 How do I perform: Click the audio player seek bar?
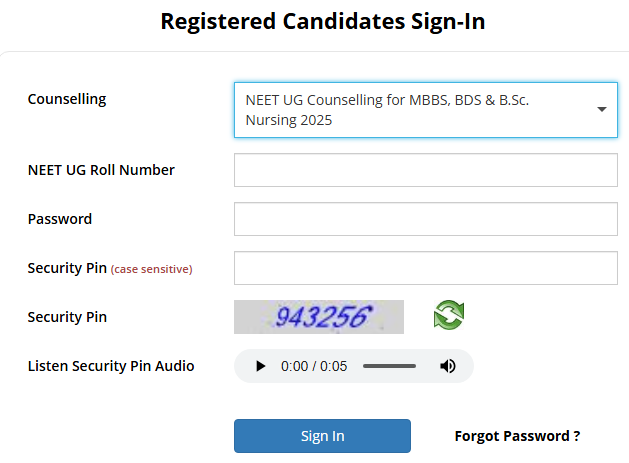point(389,366)
